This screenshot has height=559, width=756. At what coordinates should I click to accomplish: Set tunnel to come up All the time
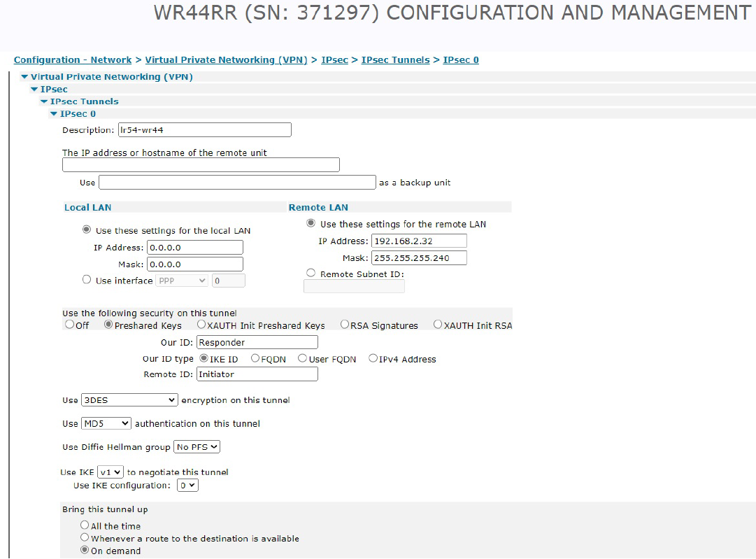(x=85, y=525)
